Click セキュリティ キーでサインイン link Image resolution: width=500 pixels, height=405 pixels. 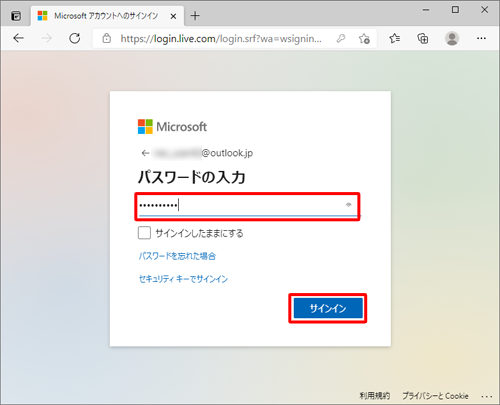click(x=183, y=279)
